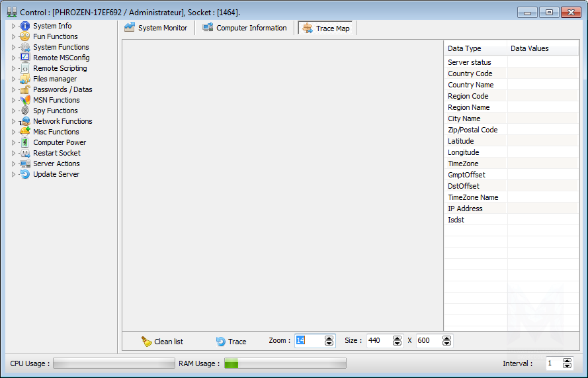Screen dimensions: 588x378
Task: Click the Zoom stepper arrows
Action: [329, 341]
